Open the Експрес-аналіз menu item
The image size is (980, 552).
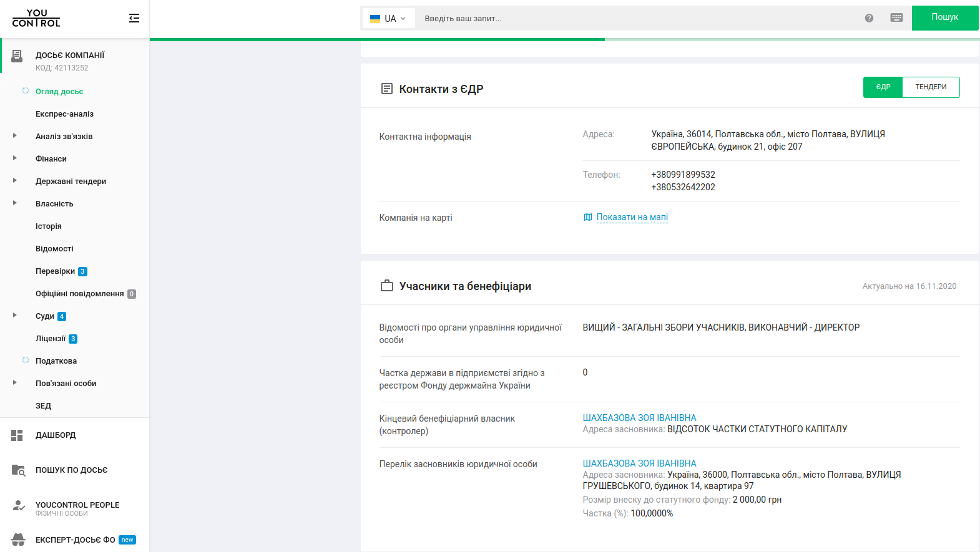click(64, 114)
